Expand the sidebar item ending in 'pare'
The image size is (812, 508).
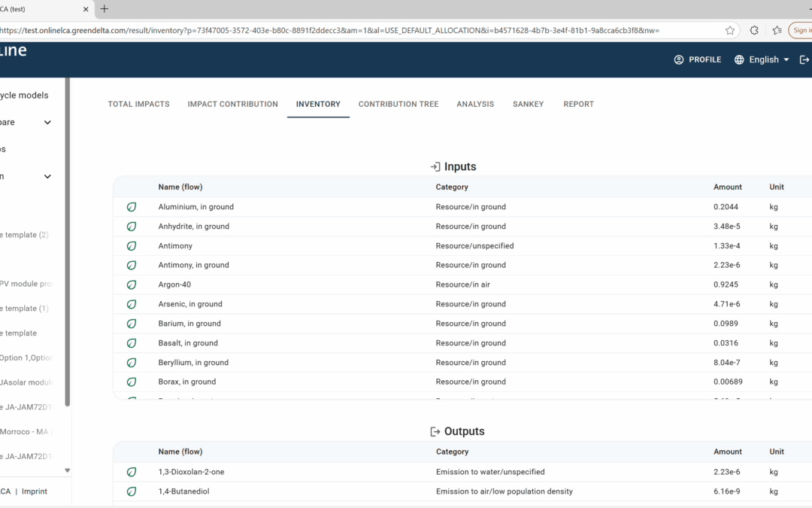point(47,123)
